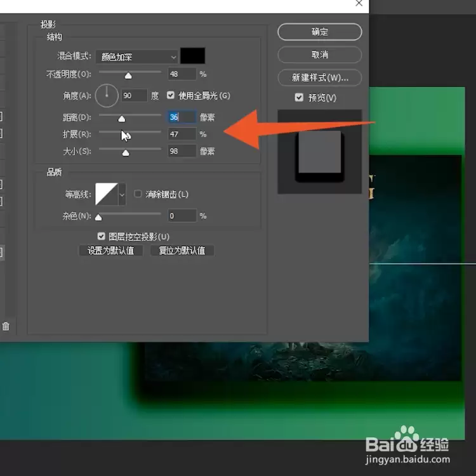This screenshot has height=476, width=476.
Task: Enable 消除锯齿 anti-alias checkbox
Action: click(x=138, y=194)
